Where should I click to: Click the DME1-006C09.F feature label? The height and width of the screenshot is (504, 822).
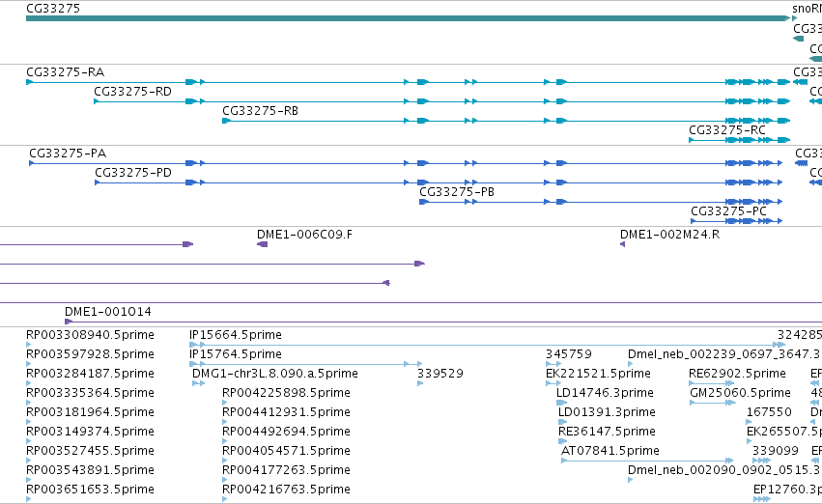coord(304,235)
